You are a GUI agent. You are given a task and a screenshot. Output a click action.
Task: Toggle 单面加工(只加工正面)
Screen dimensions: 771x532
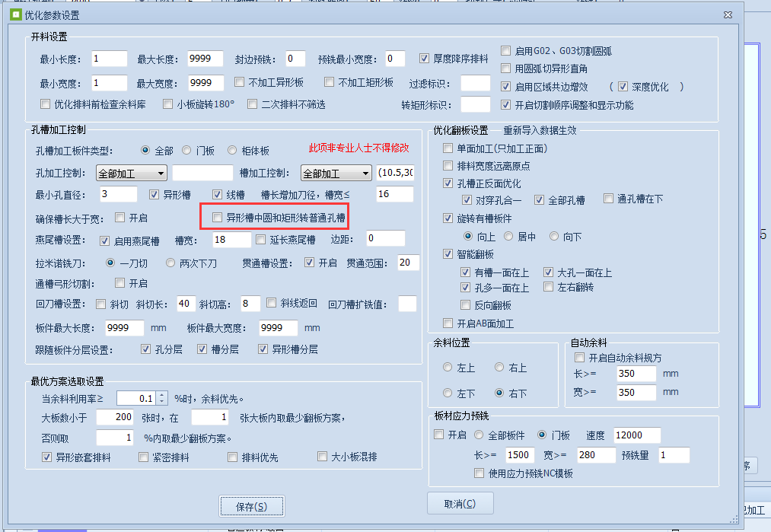(x=448, y=149)
